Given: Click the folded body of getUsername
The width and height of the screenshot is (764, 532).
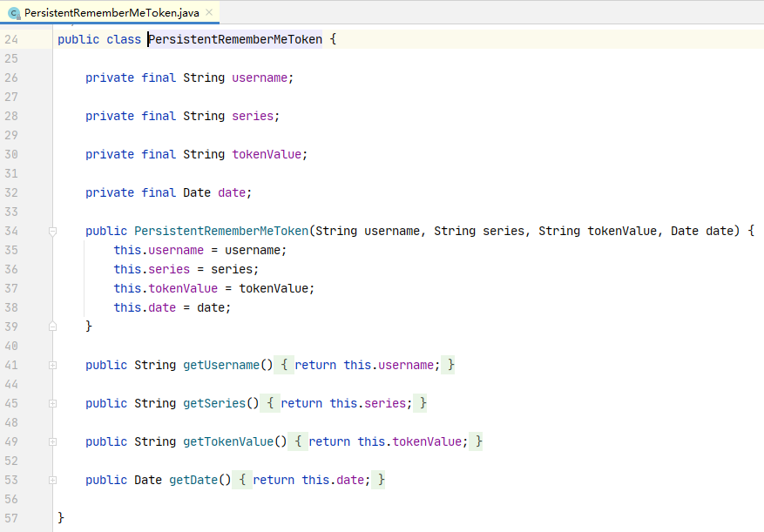Looking at the screenshot, I should (x=364, y=365).
